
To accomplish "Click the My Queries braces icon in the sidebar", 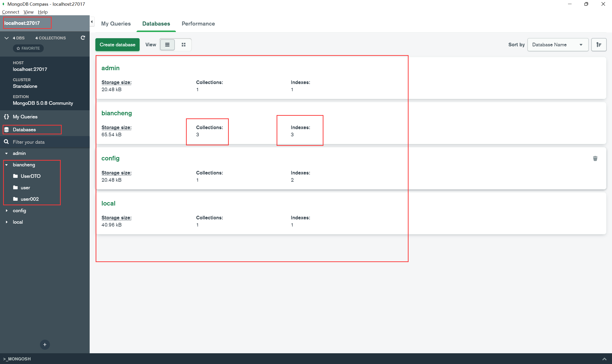I will click(6, 117).
